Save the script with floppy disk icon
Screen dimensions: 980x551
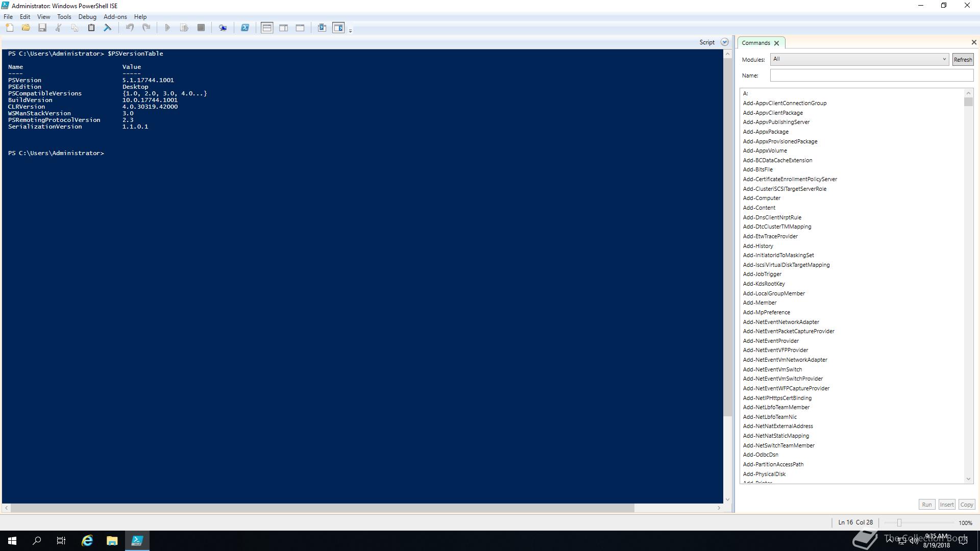click(42, 28)
